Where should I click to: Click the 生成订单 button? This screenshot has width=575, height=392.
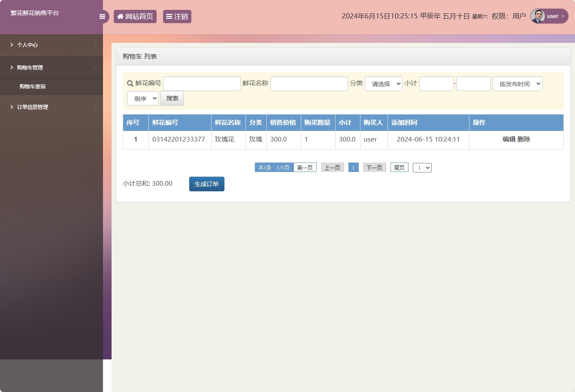pyautogui.click(x=206, y=184)
